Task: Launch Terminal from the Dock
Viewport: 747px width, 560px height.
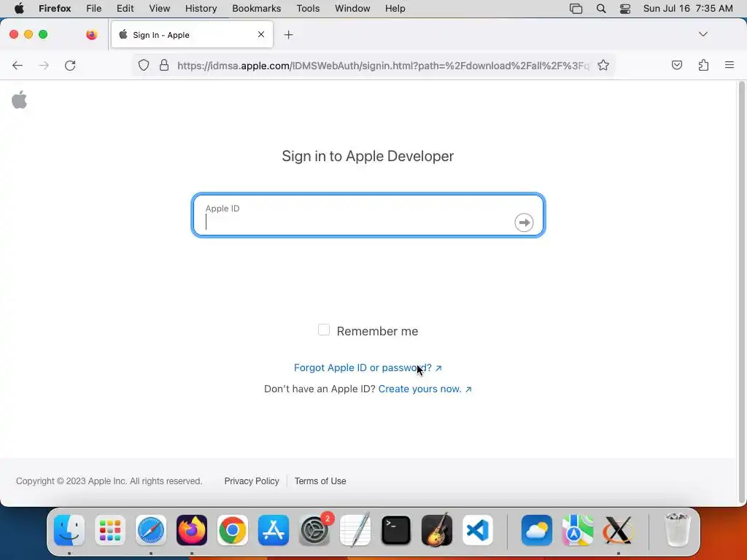Action: (x=396, y=530)
